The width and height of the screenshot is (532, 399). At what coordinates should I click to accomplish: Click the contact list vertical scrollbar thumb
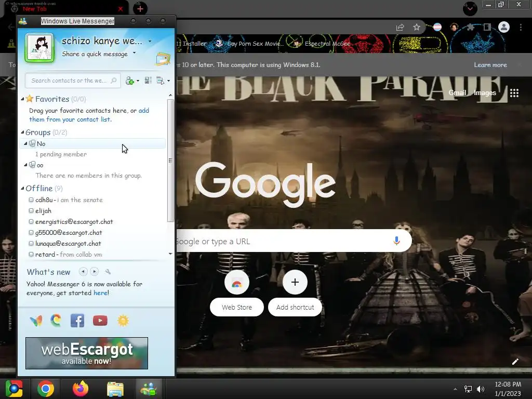[x=170, y=160]
